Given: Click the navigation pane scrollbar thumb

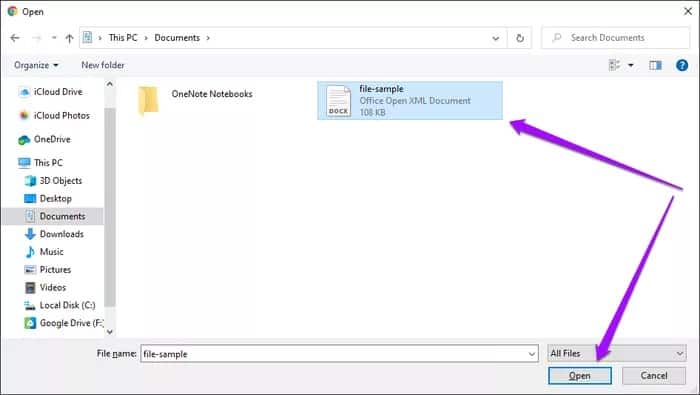Looking at the screenshot, I should click(x=110, y=207).
